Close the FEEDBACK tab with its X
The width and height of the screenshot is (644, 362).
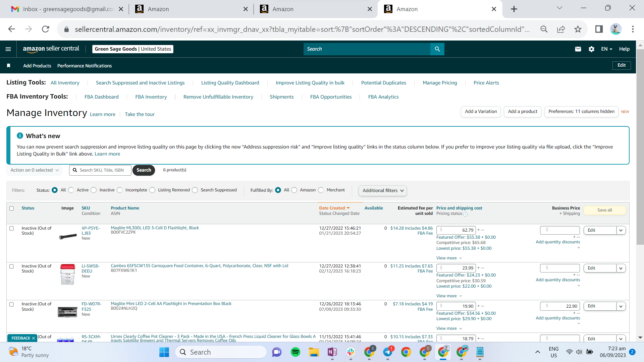click(x=34, y=338)
